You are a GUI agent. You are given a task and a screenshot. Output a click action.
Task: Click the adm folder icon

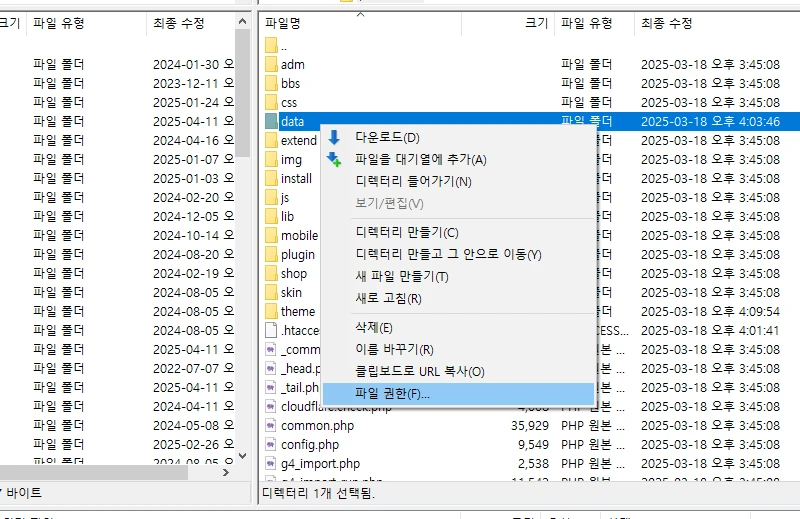tap(271, 64)
